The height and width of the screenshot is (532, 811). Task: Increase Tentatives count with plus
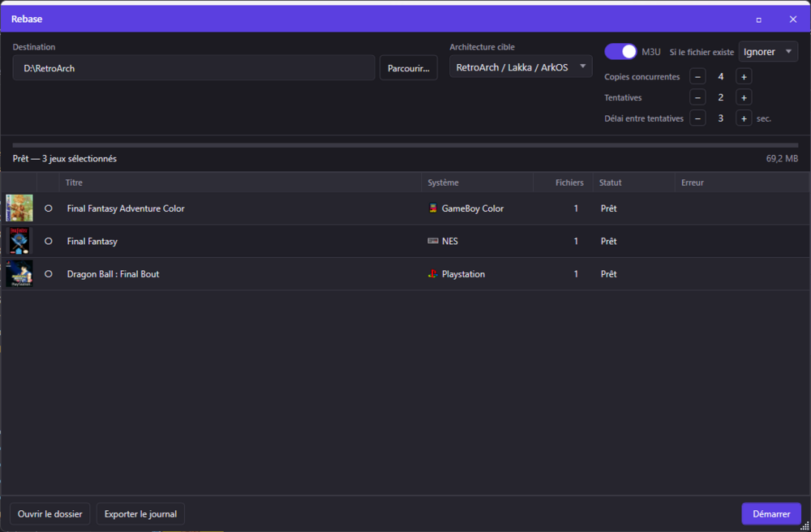pyautogui.click(x=744, y=97)
